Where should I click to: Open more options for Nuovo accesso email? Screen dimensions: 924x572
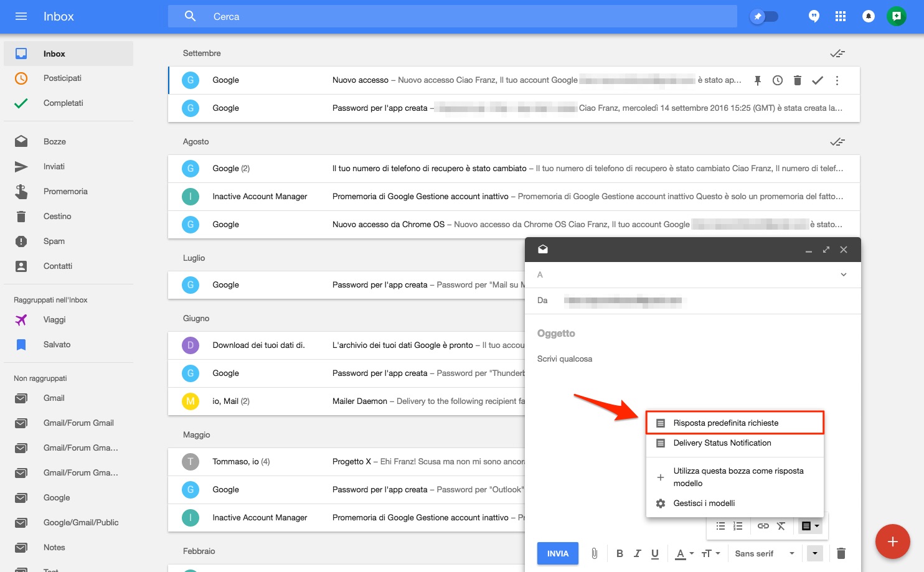tap(837, 80)
